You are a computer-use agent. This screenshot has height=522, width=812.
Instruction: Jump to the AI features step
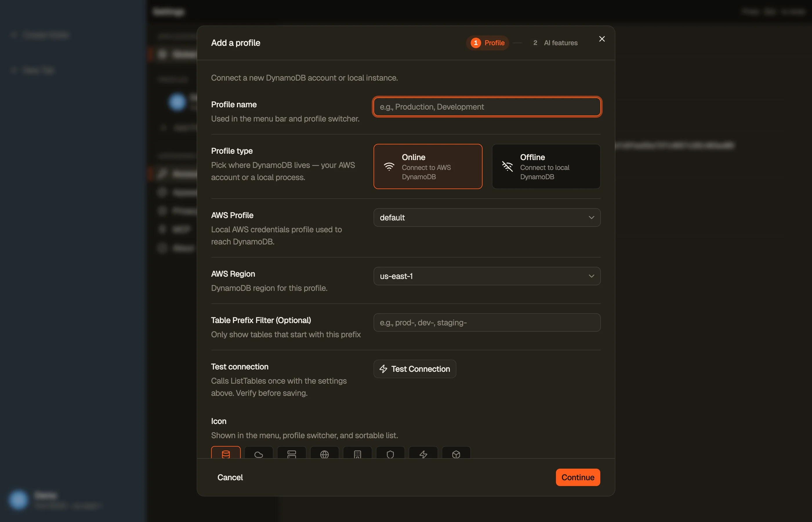point(555,43)
